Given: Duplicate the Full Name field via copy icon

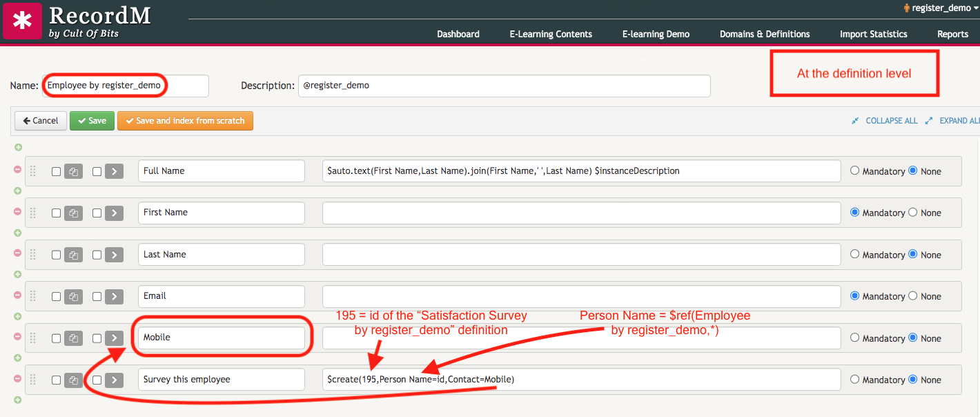Looking at the screenshot, I should pyautogui.click(x=73, y=171).
